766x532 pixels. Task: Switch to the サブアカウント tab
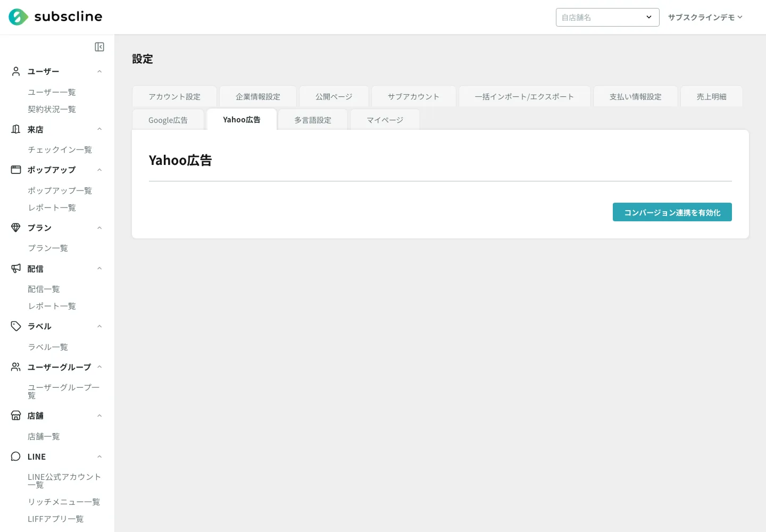pyautogui.click(x=414, y=96)
